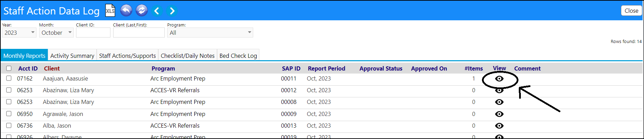View Alba, Jason report eye icon

click(499, 126)
